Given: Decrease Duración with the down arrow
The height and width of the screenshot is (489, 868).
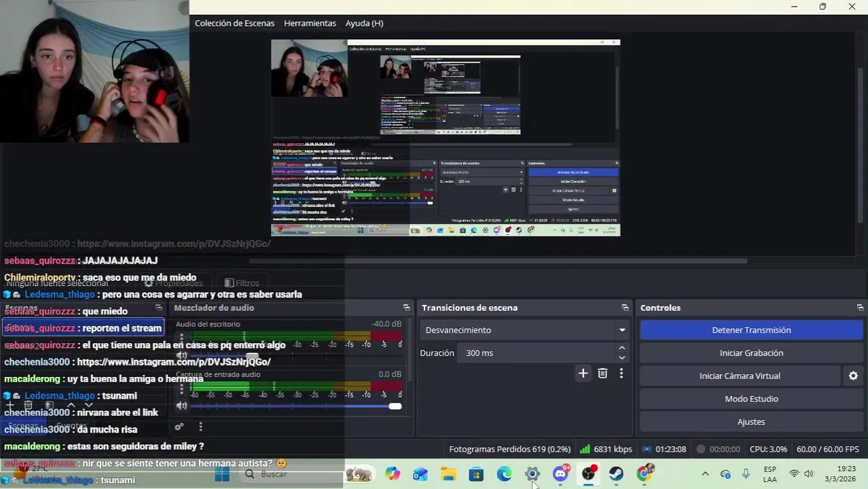Looking at the screenshot, I should 621,358.
